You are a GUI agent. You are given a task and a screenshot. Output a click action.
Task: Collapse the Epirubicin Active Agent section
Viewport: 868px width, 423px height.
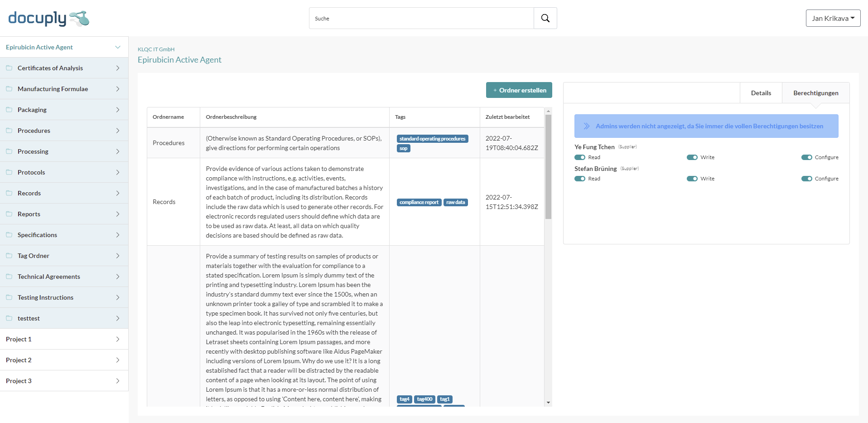coord(118,47)
